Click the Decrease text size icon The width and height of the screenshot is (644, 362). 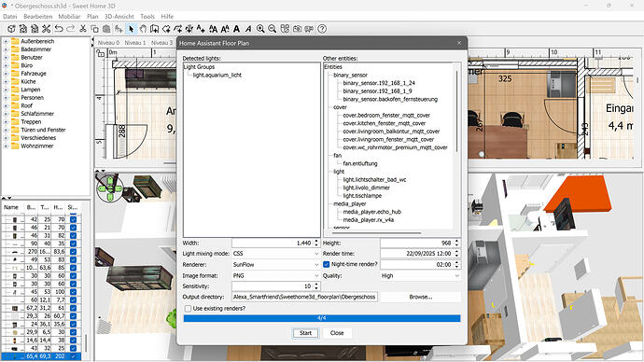tap(225, 29)
